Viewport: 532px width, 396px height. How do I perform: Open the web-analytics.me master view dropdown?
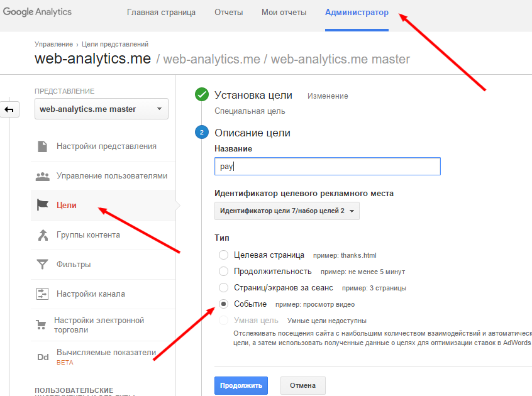(x=101, y=109)
